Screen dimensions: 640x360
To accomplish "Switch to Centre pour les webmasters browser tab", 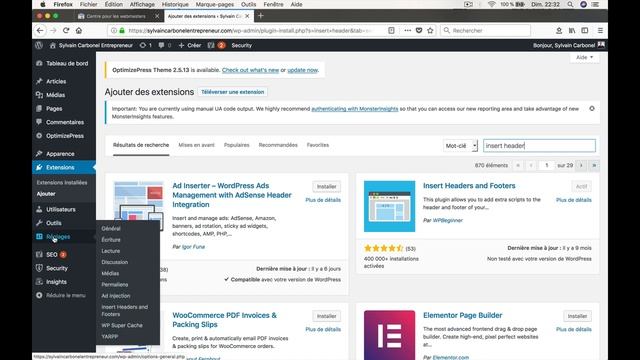I will point(116,16).
